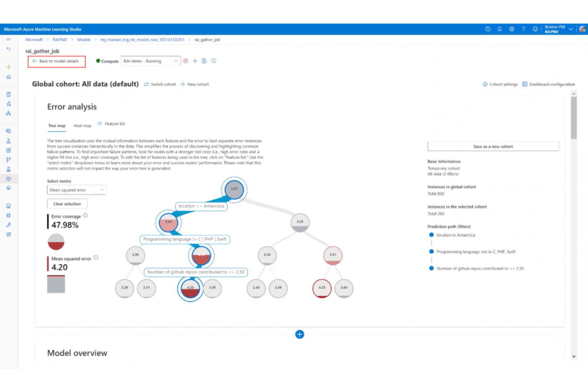Click the blue plus add component button

[x=300, y=334]
